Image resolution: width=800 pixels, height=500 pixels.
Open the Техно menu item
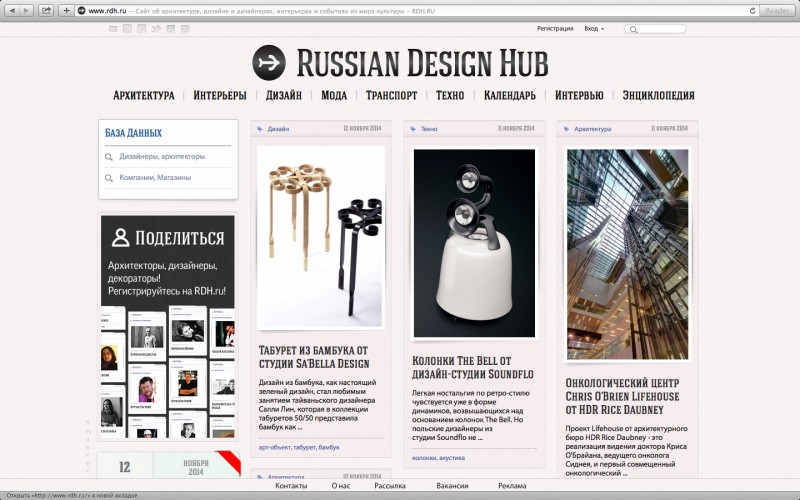pyautogui.click(x=450, y=95)
